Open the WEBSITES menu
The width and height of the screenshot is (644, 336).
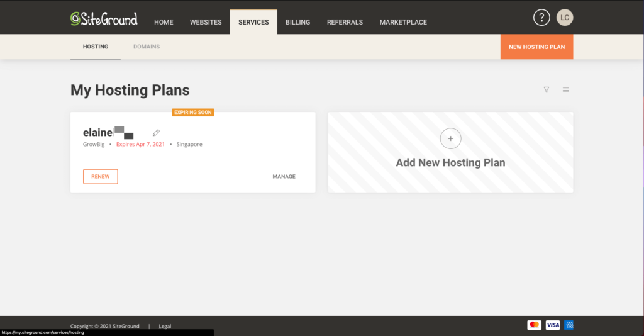click(x=206, y=22)
